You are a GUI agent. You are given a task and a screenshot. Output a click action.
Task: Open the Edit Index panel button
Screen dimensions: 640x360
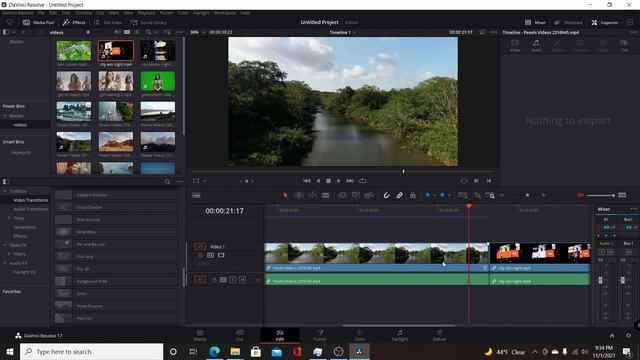click(108, 22)
